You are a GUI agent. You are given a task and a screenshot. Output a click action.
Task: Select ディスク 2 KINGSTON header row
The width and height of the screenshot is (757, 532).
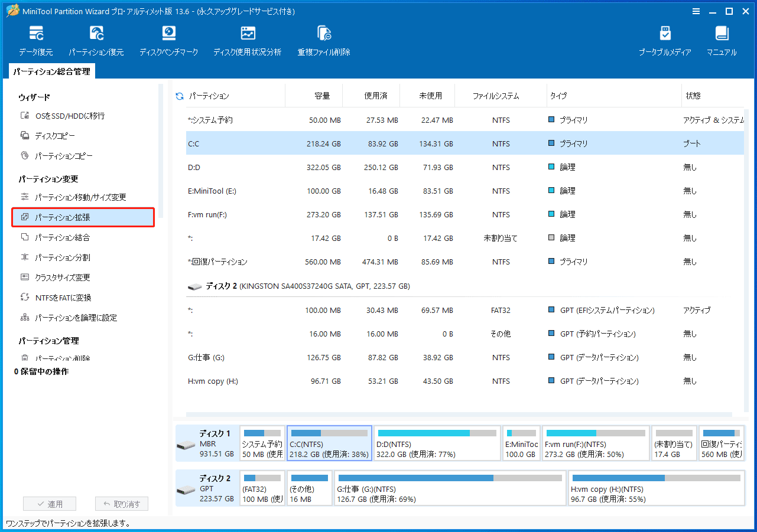click(x=464, y=286)
